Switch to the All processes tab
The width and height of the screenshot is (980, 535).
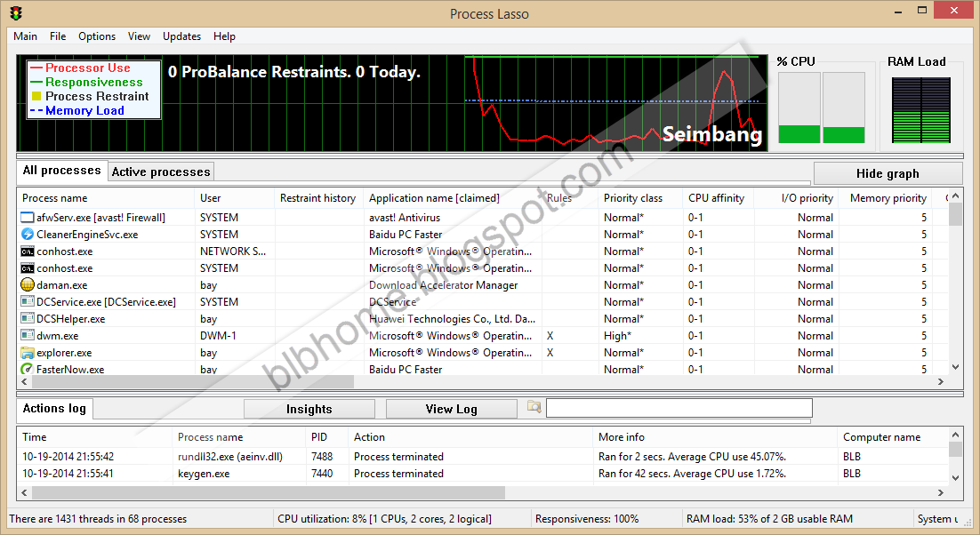click(x=62, y=171)
